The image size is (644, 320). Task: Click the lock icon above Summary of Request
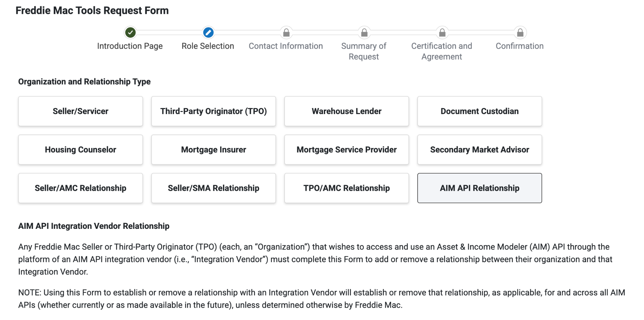[x=364, y=32]
